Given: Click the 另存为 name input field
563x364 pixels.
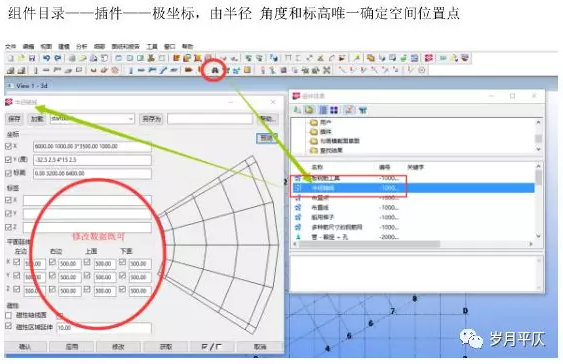Looking at the screenshot, I should coord(210,119).
